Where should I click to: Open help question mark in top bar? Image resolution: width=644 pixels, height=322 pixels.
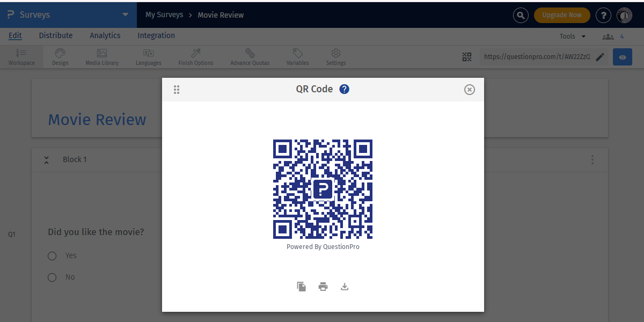click(603, 15)
